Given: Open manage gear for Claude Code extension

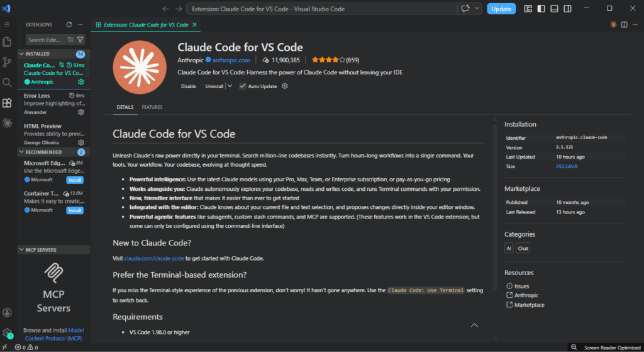Looking at the screenshot, I should click(81, 82).
